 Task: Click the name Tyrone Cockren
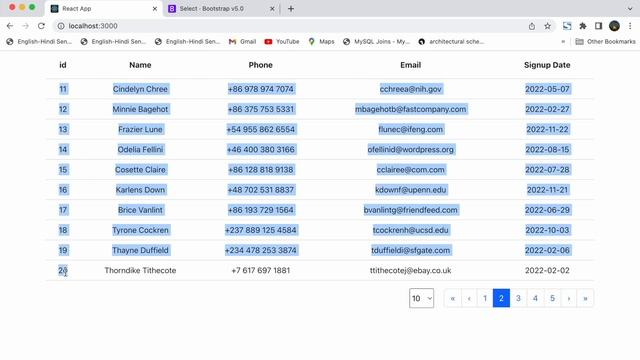140,230
